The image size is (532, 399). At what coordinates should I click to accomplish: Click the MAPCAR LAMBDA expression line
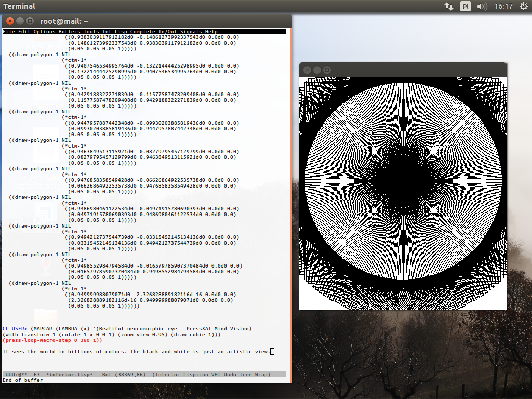pyautogui.click(x=141, y=329)
